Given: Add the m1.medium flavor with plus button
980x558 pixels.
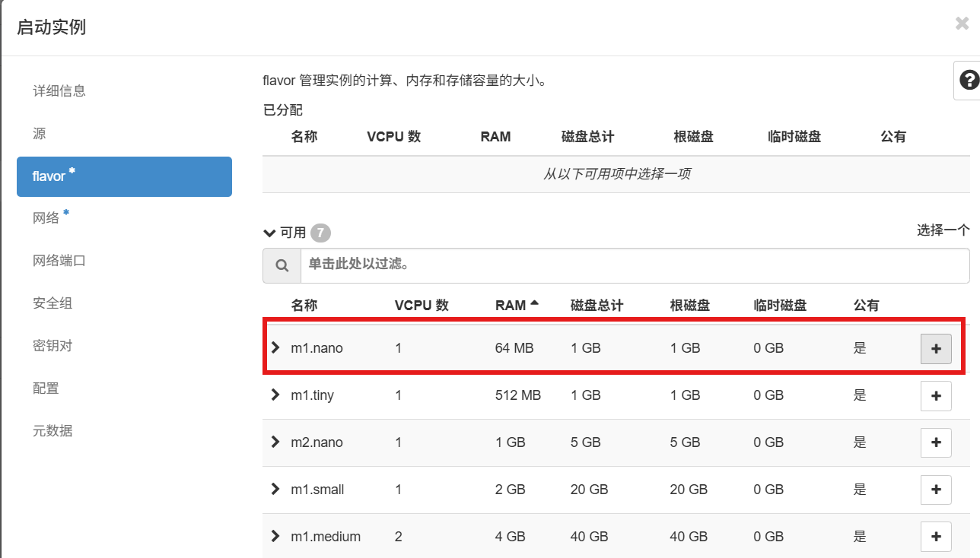Looking at the screenshot, I should coord(936,537).
